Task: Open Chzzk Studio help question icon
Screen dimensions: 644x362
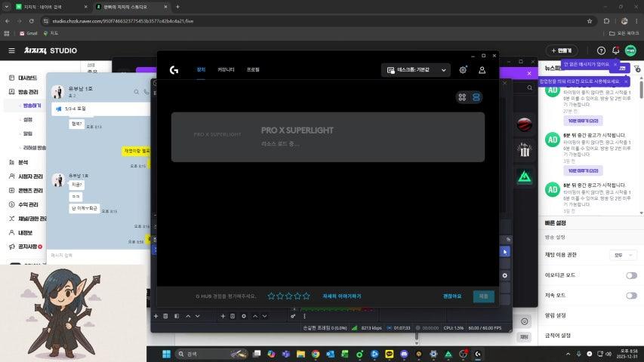Action: click(x=602, y=51)
